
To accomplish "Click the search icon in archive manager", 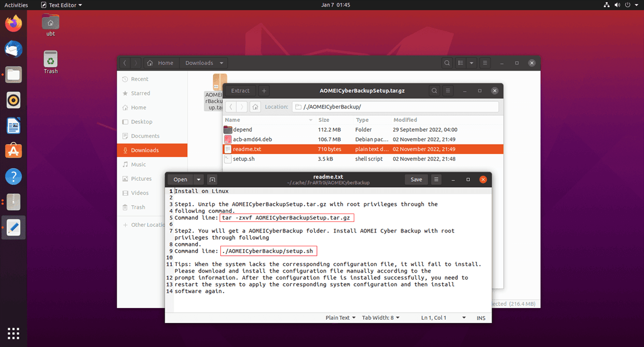I will tap(434, 91).
